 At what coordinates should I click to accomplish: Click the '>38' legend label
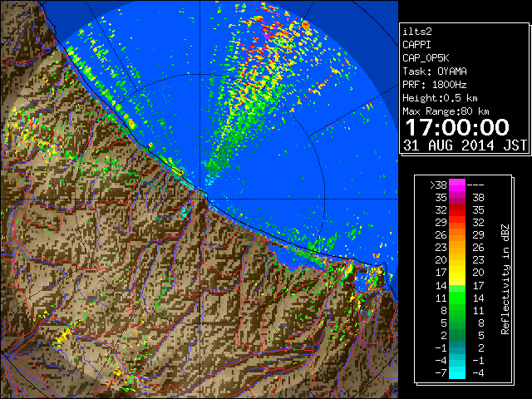pos(438,185)
